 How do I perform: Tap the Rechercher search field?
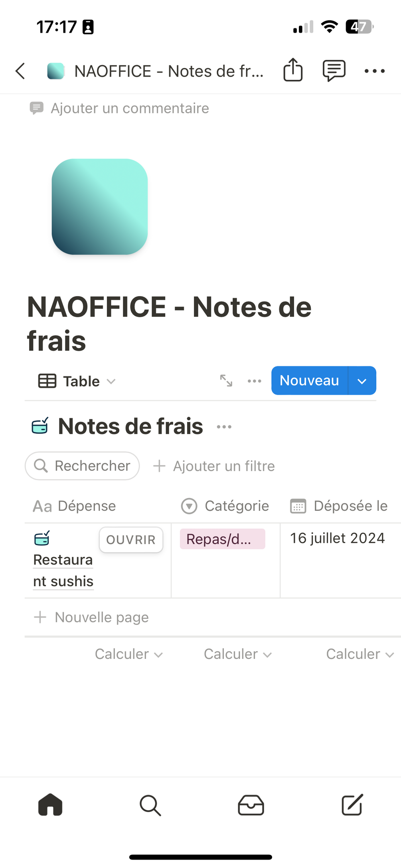82,466
